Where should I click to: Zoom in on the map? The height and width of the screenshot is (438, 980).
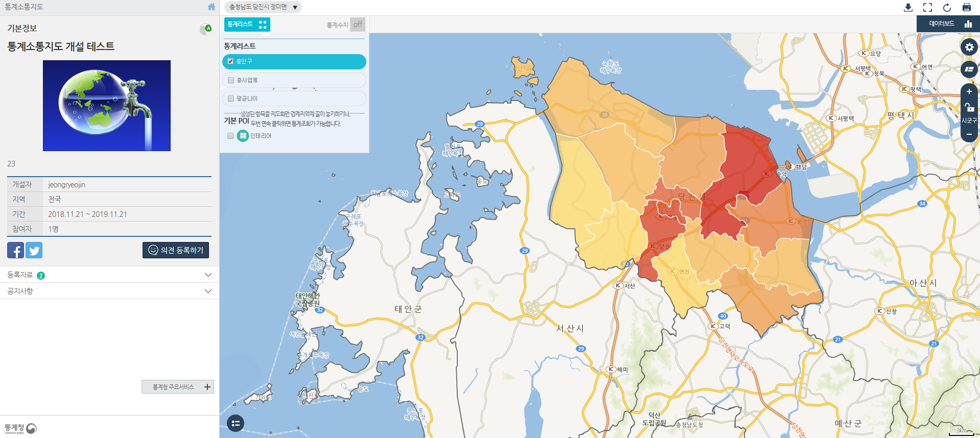(x=969, y=92)
